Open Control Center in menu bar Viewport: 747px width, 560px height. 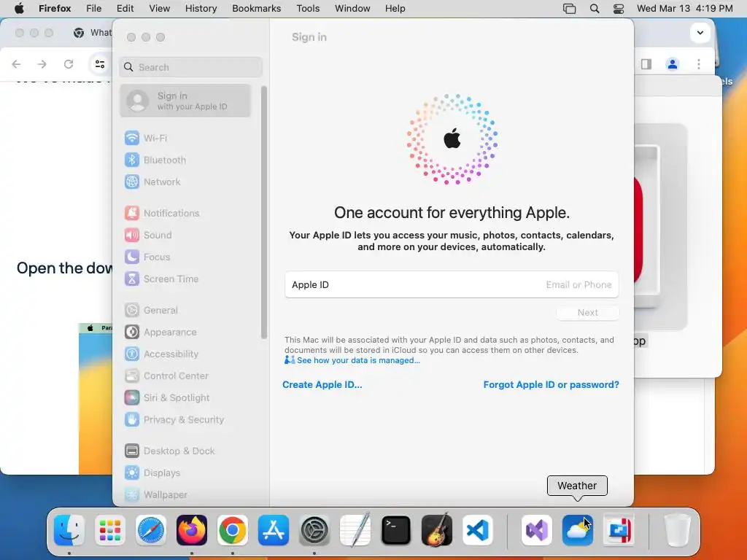pos(619,9)
